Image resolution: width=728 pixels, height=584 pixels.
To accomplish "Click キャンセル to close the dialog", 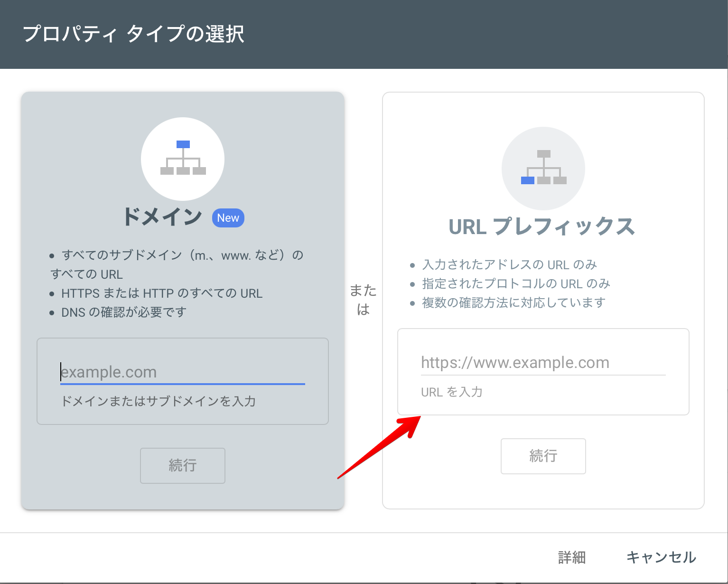I will point(661,557).
